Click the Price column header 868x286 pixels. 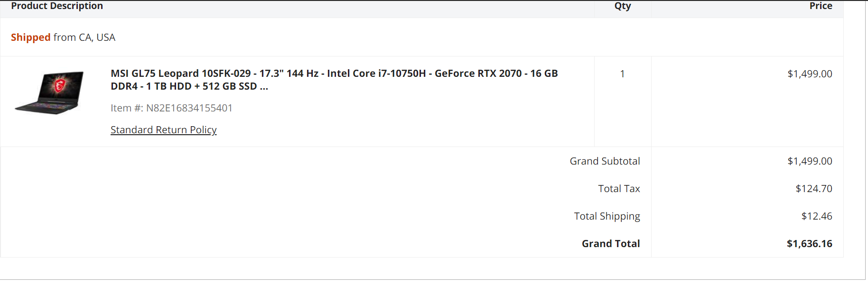[x=821, y=6]
